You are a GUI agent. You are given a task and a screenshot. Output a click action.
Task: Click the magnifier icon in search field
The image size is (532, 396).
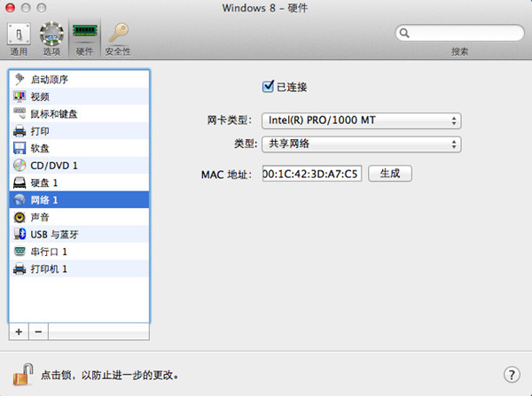point(404,33)
